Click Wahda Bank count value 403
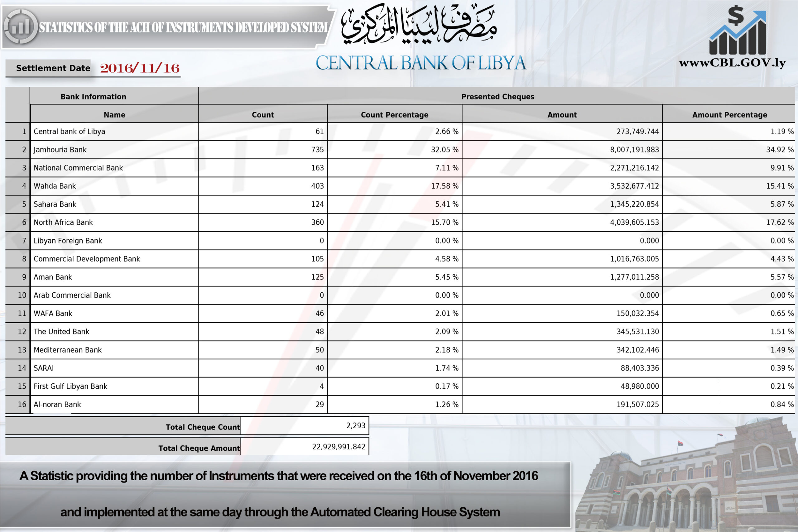 [x=318, y=186]
